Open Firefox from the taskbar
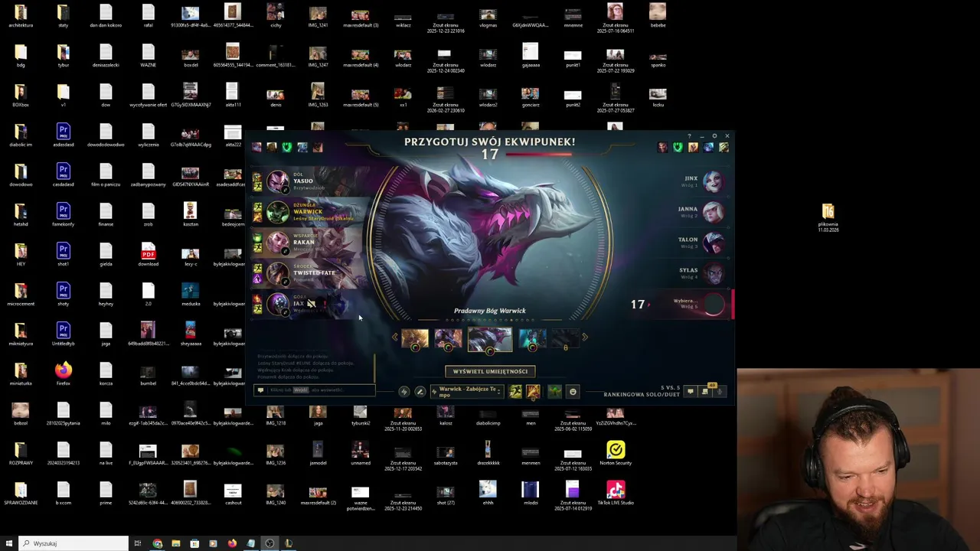Screen dimensions: 980x551 [x=232, y=543]
